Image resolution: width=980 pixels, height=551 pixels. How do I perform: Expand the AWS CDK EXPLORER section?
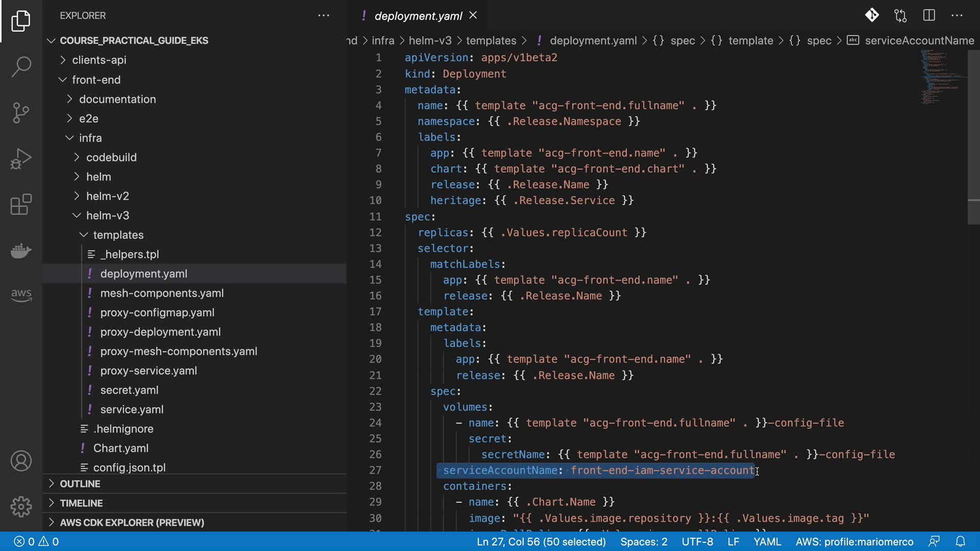click(x=132, y=522)
